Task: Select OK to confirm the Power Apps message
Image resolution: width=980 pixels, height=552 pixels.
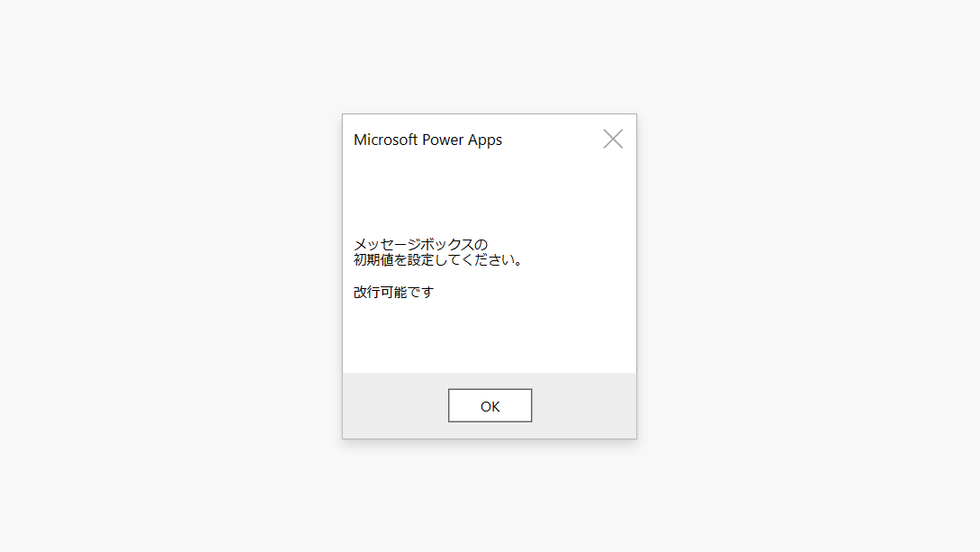Action: point(490,404)
